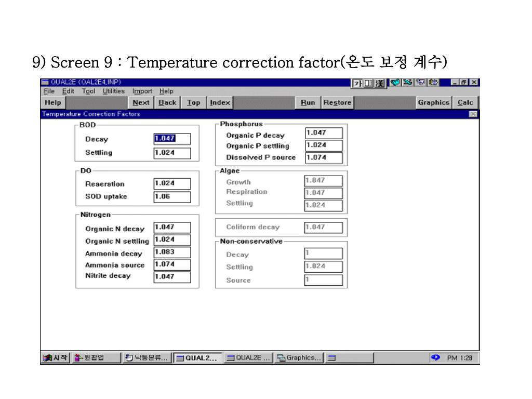This screenshot has width=532, height=399.
Task: Edit the Organic P settling field
Action: (x=324, y=145)
